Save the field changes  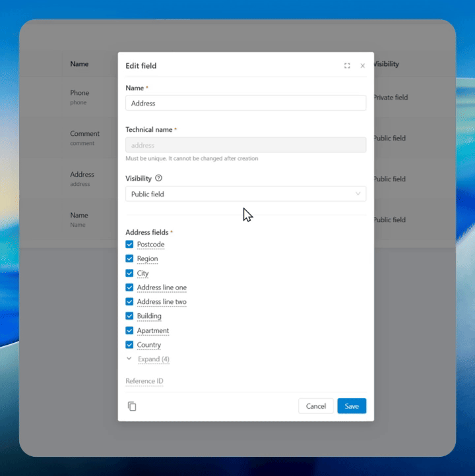pyautogui.click(x=352, y=406)
